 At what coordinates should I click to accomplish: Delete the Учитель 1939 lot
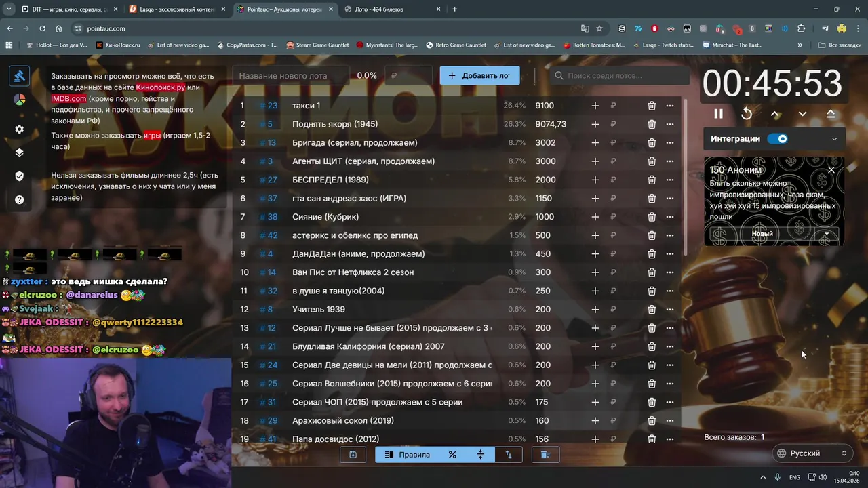(652, 309)
